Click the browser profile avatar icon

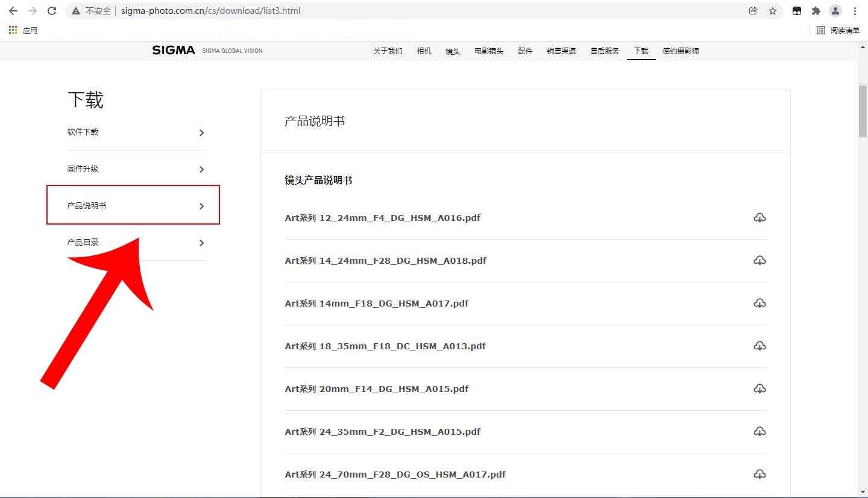coord(835,10)
